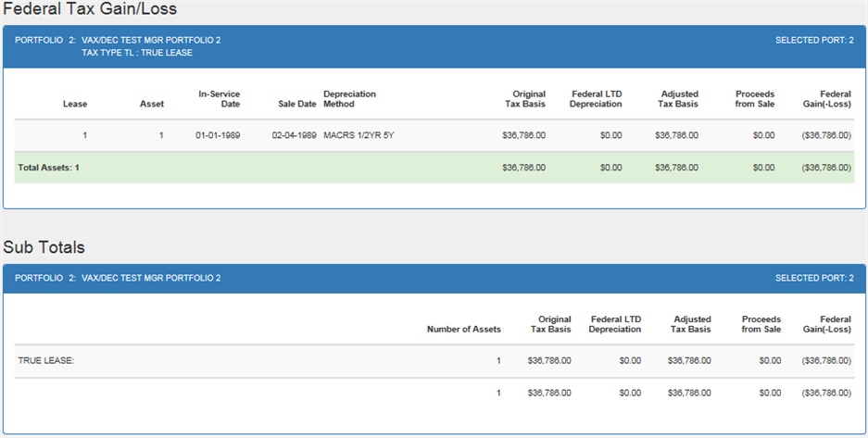
Task: Click the Sub Totals heading
Action: 44,247
